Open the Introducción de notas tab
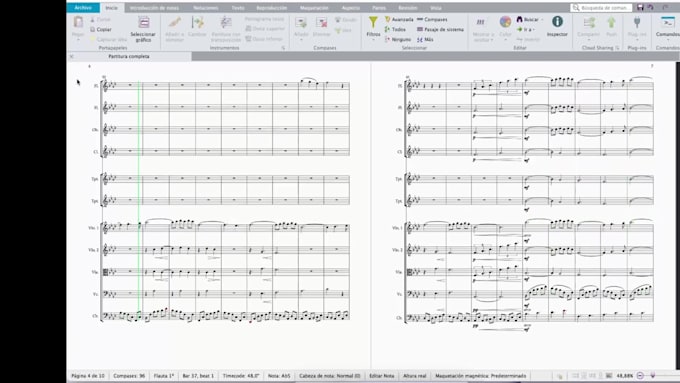 [154, 8]
